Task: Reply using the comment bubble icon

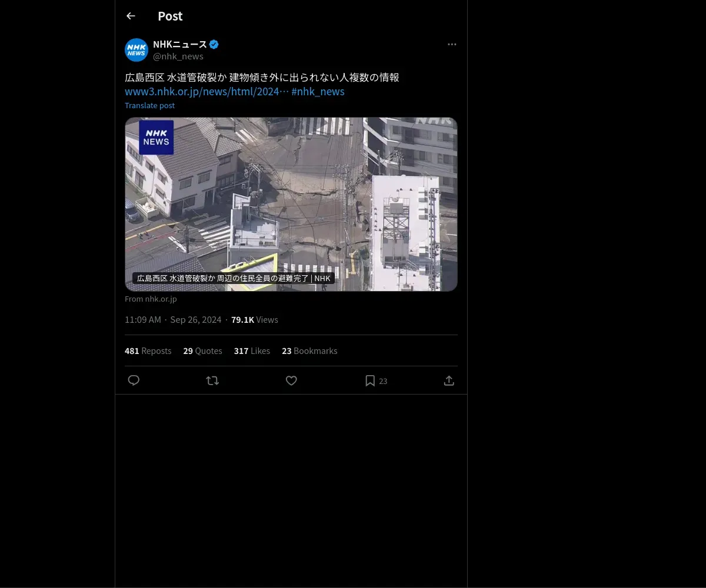Action: pos(134,380)
